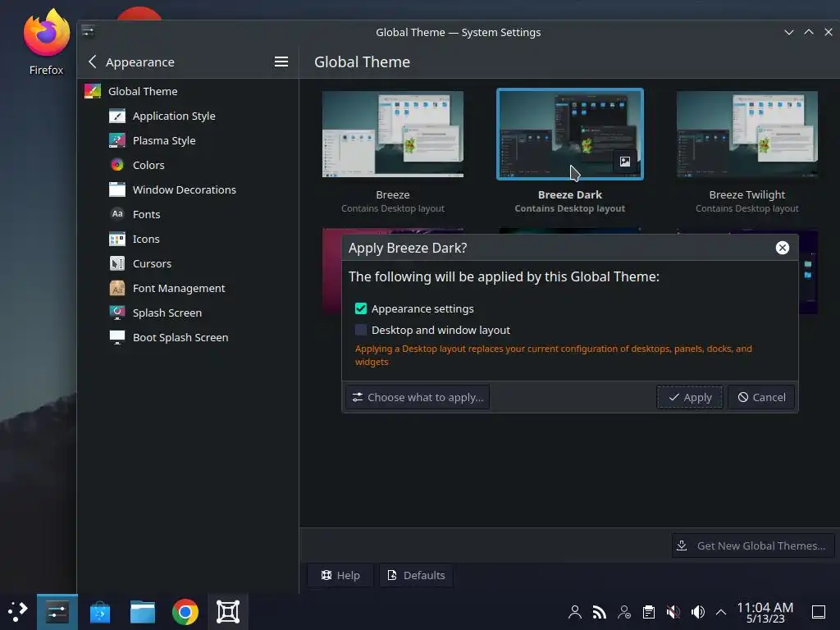
Task: Open the network connections tray icon
Action: (600, 612)
